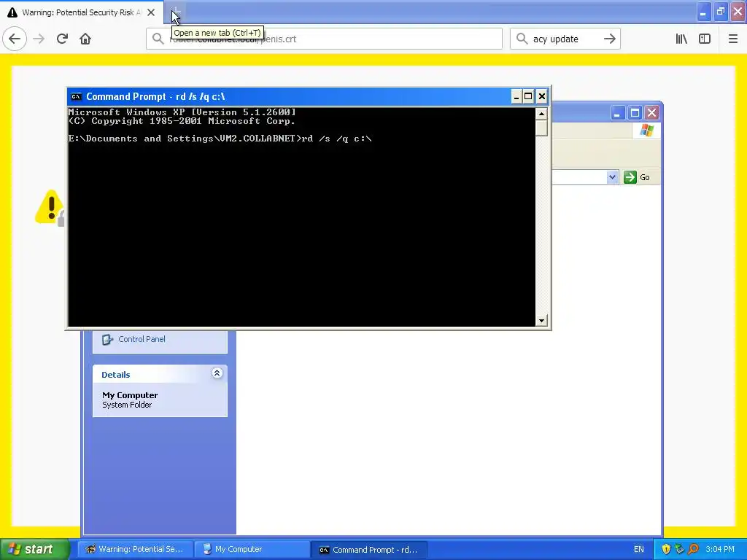Click the Command Prompt title bar icon
This screenshot has width=747, height=560.
(x=76, y=97)
